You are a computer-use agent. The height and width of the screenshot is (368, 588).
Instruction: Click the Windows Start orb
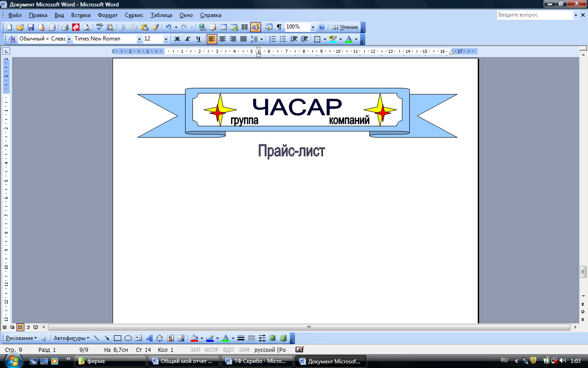[13, 360]
